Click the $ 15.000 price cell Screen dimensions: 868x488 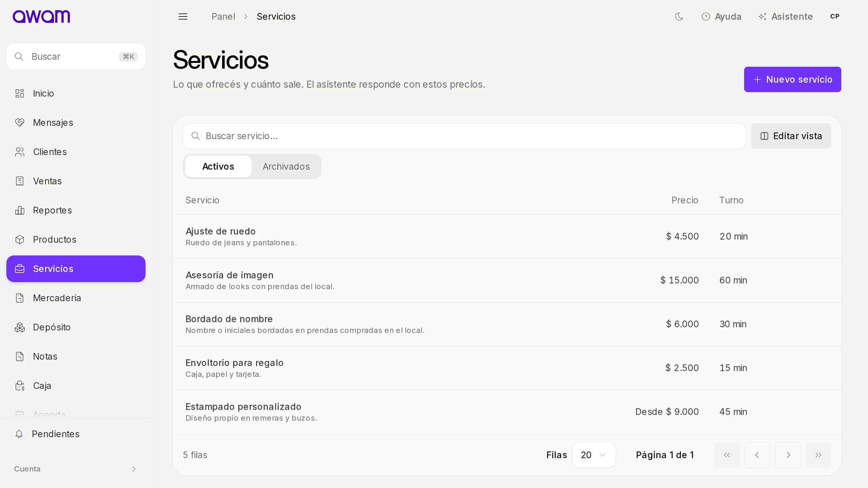(x=679, y=281)
